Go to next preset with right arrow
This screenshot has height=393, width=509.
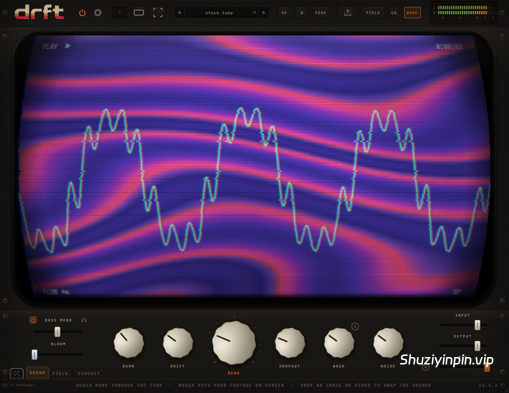[264, 13]
